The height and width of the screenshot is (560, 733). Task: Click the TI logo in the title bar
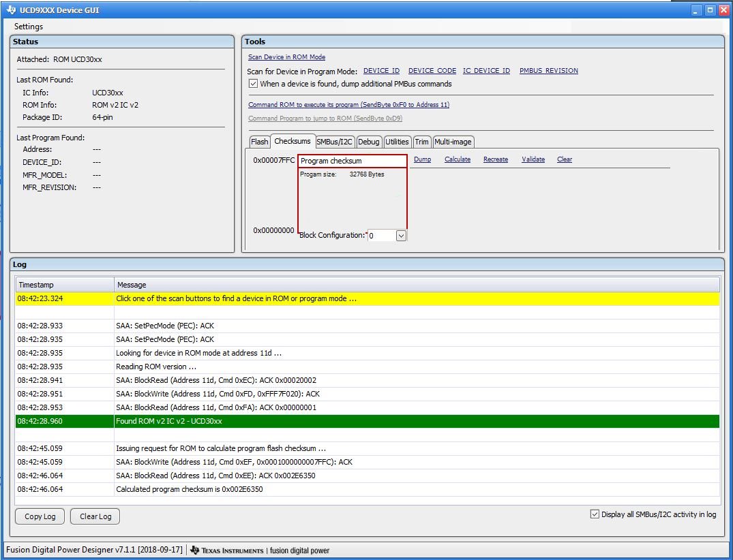click(x=11, y=10)
